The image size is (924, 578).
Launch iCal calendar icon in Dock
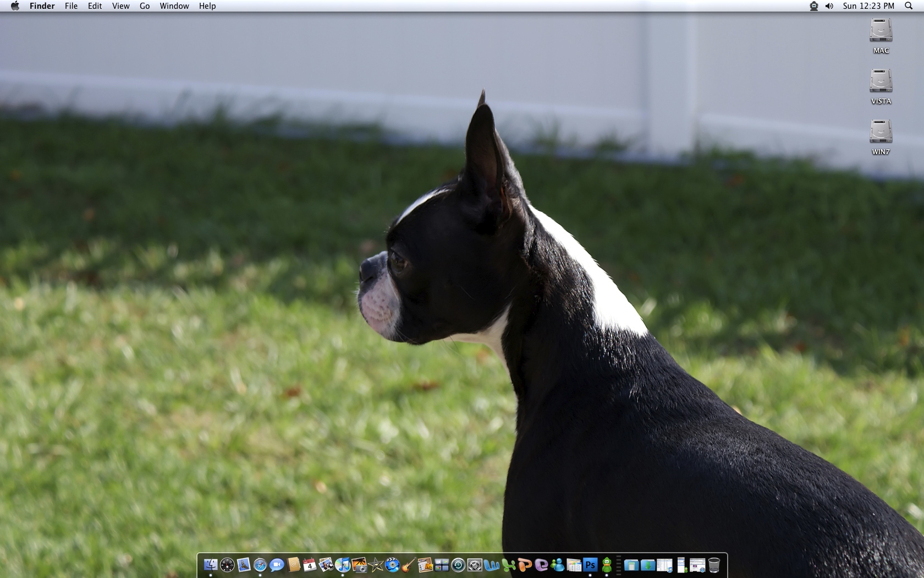[x=310, y=565]
